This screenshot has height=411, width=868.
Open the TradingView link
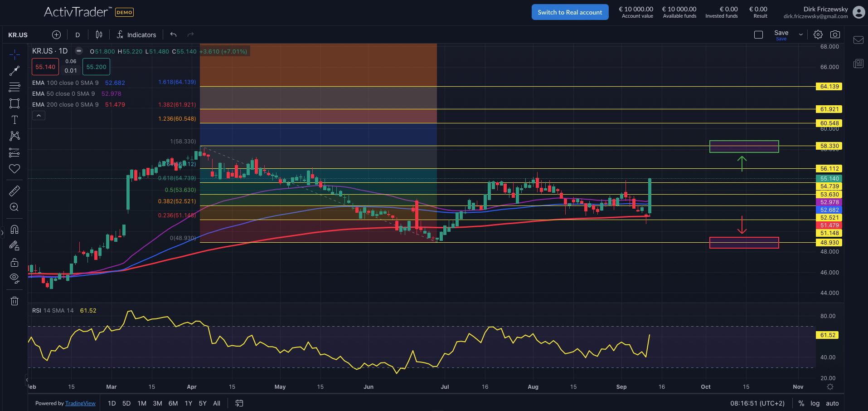point(80,403)
